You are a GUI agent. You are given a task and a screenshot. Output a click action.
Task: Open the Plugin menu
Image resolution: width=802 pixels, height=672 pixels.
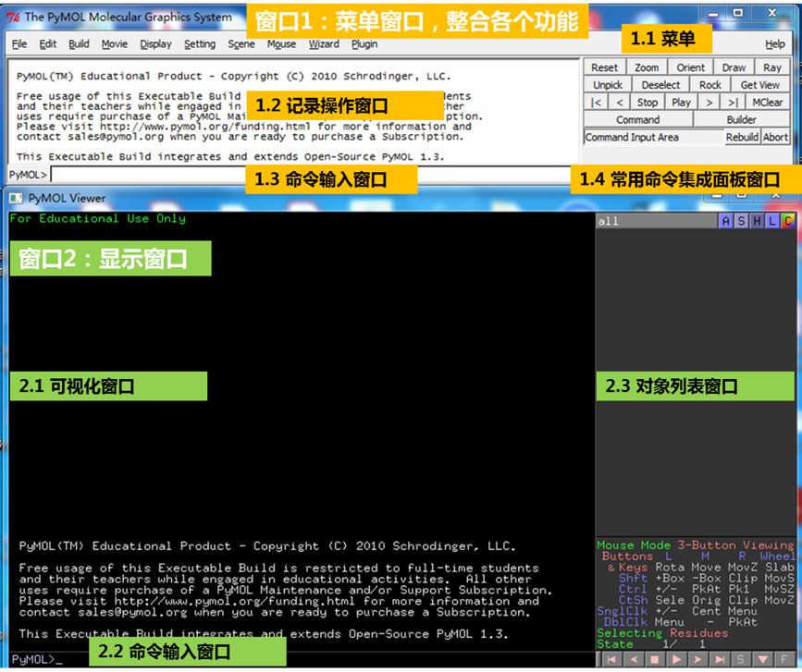(x=364, y=44)
